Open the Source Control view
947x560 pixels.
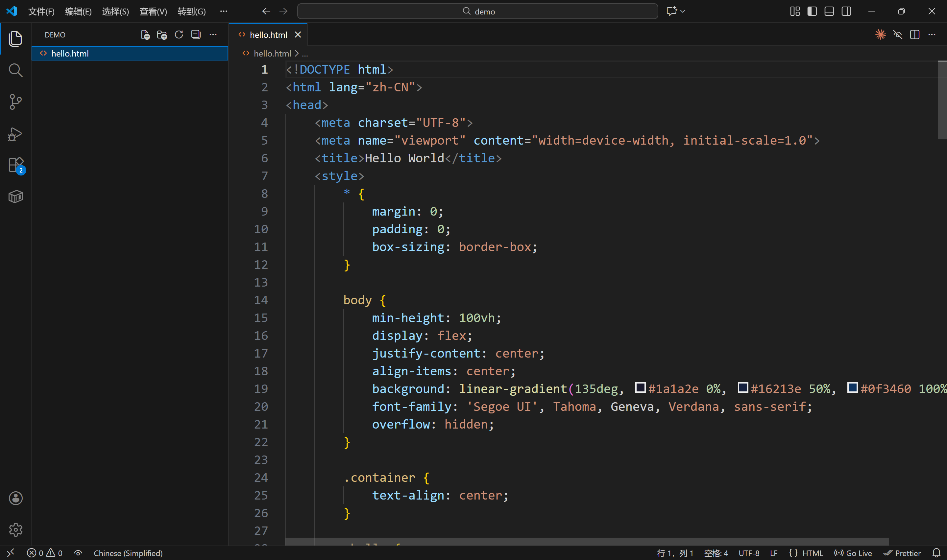click(x=15, y=102)
